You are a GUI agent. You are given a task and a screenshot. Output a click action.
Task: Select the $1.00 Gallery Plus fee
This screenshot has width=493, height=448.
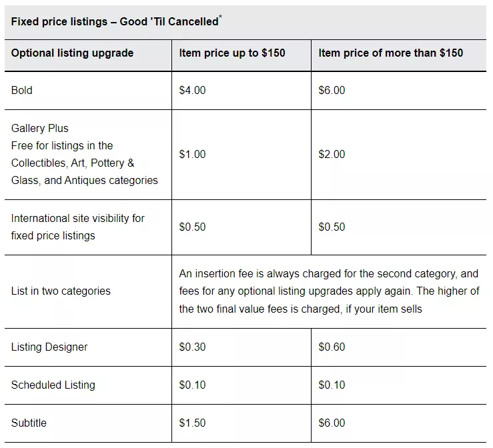pyautogui.click(x=192, y=154)
